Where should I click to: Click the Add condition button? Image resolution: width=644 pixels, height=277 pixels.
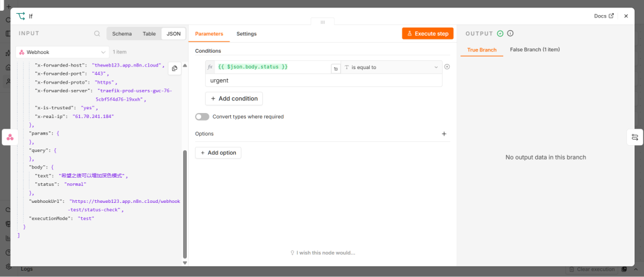[234, 99]
